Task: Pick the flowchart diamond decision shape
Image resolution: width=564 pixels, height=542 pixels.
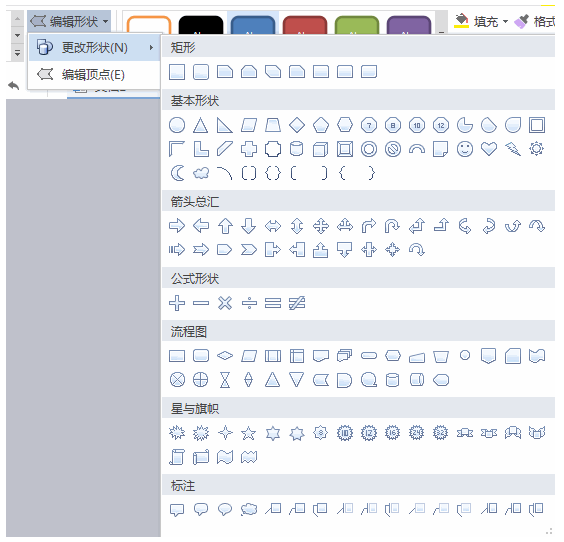Action: (x=225, y=356)
